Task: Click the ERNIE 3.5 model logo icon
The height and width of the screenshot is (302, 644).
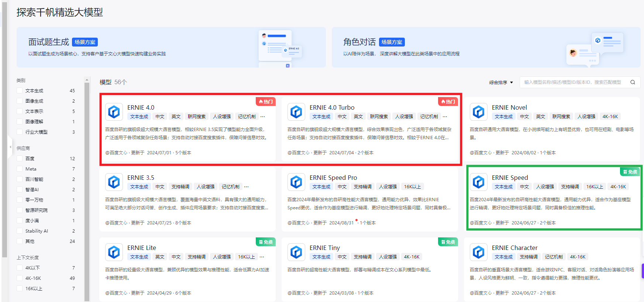Action: (x=114, y=182)
